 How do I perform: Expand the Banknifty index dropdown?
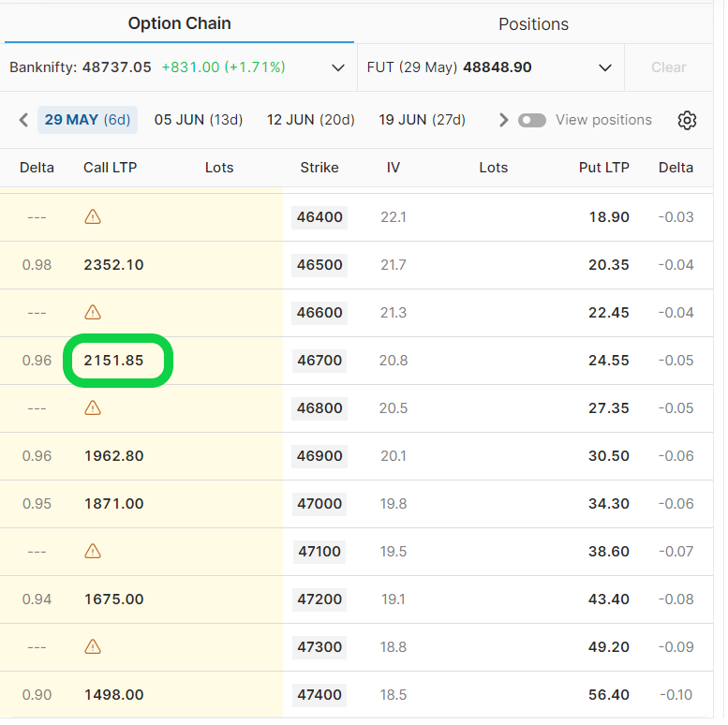[x=338, y=67]
